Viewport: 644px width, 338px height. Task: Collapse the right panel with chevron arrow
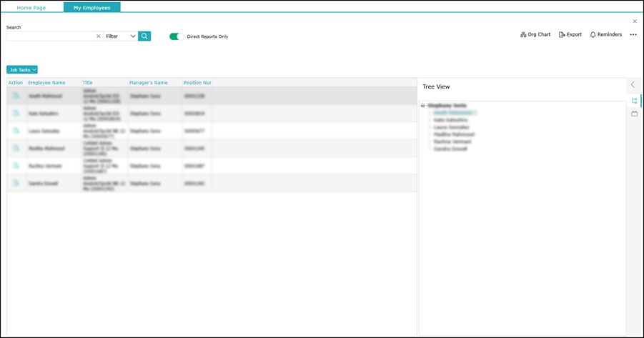click(x=633, y=84)
